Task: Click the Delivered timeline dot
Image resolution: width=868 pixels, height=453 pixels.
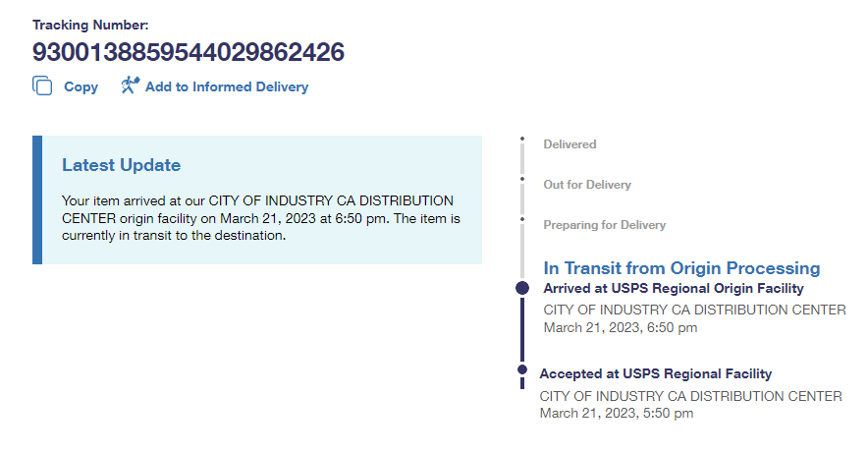Action: pyautogui.click(x=522, y=139)
